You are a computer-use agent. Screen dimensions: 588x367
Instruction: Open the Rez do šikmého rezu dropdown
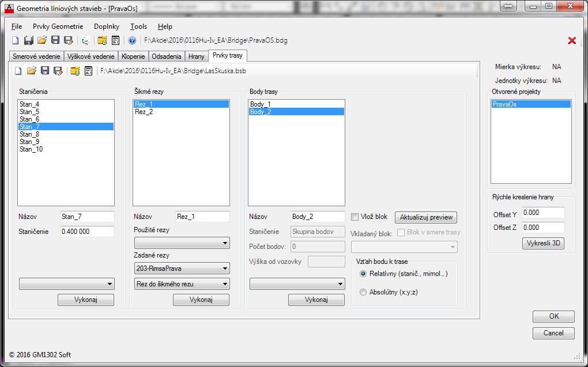pos(181,284)
